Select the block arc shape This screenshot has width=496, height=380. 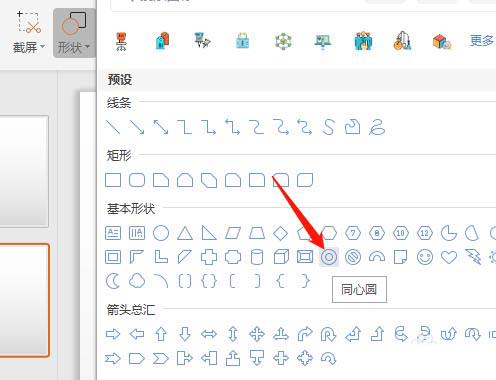377,256
